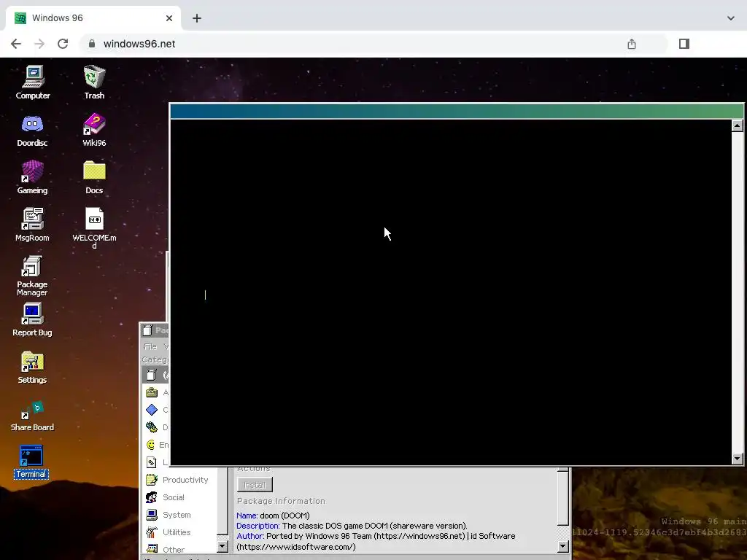The image size is (747, 560).
Task: Open the Report Bug shortcut
Action: pyautogui.click(x=32, y=319)
